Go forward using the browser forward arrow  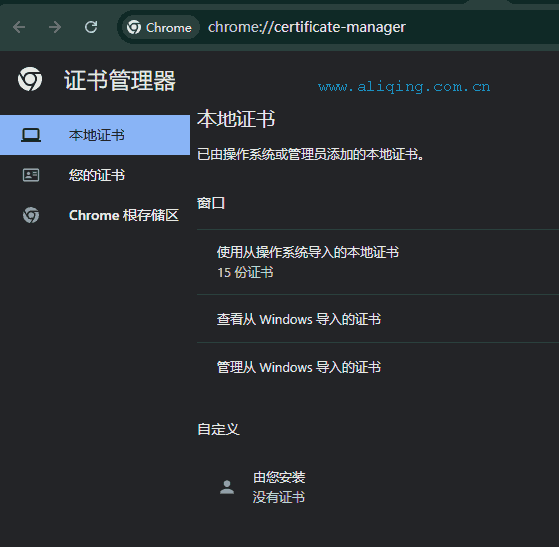[x=55, y=27]
